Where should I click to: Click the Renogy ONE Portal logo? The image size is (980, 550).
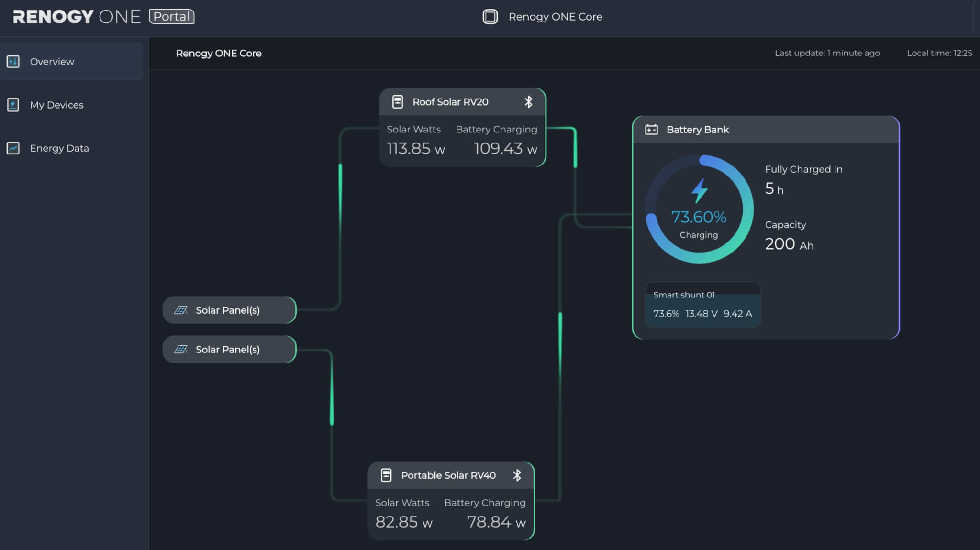[103, 17]
